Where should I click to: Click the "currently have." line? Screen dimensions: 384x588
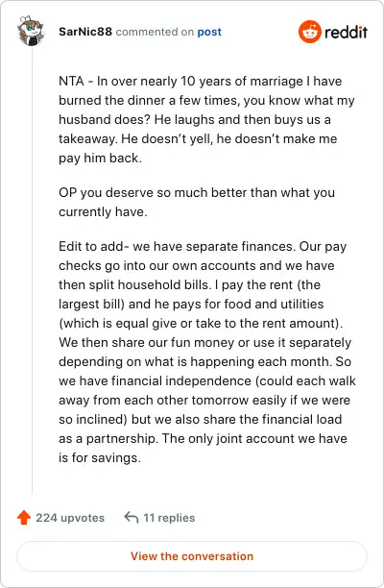point(103,212)
